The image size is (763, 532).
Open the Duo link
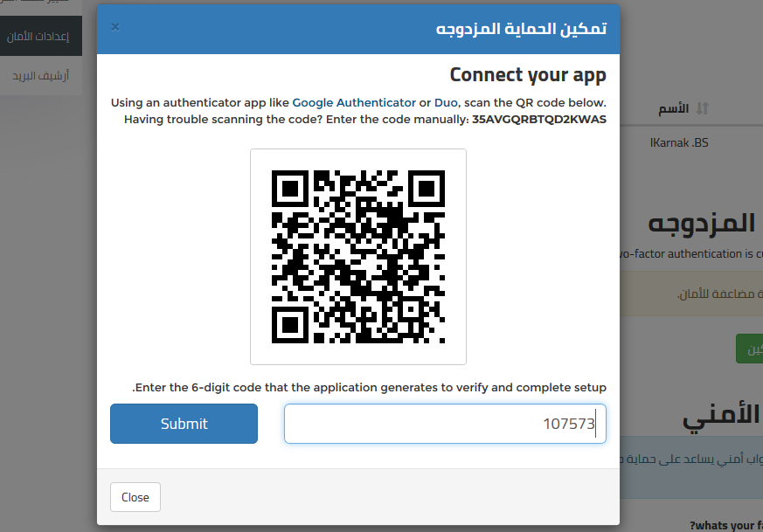(447, 102)
